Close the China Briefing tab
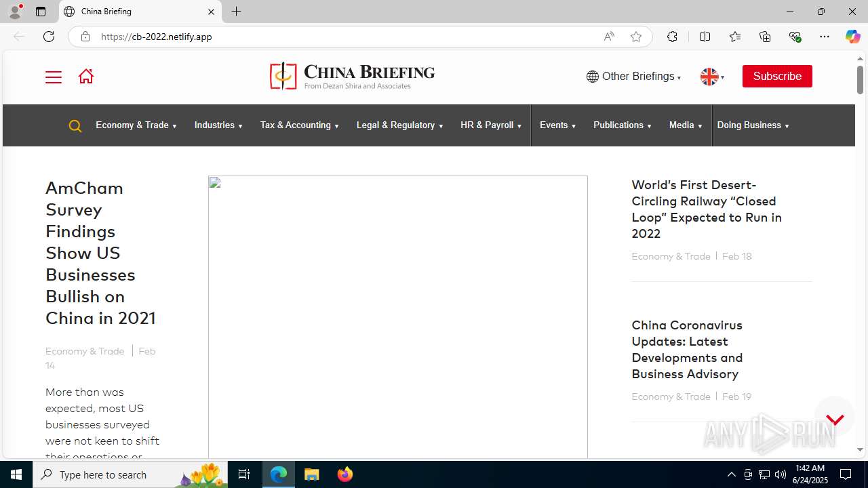 (211, 12)
